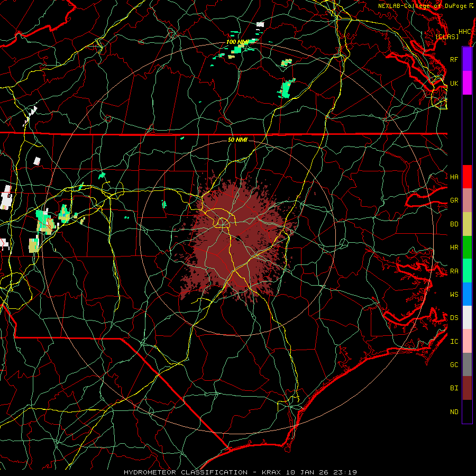Viewport: 476px width, 476px height.
Task: Click the "HYDROMETEOR CLASSIFICATION - KRAX" caption
Action: coord(203,472)
